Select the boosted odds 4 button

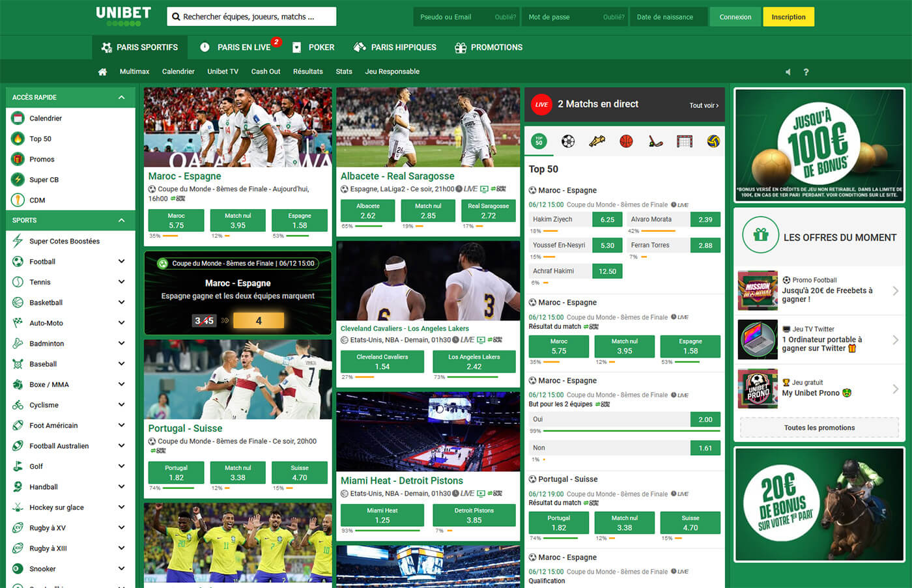(x=259, y=320)
